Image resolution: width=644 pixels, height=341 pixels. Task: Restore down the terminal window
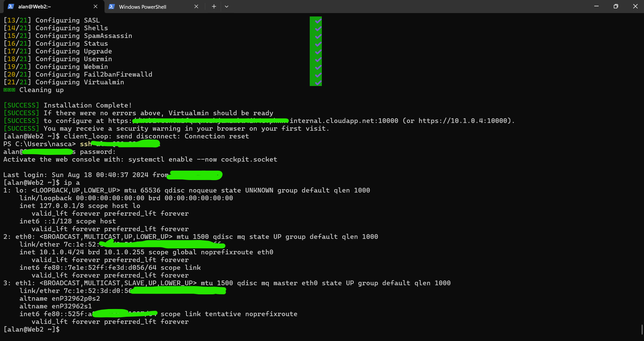click(x=616, y=6)
